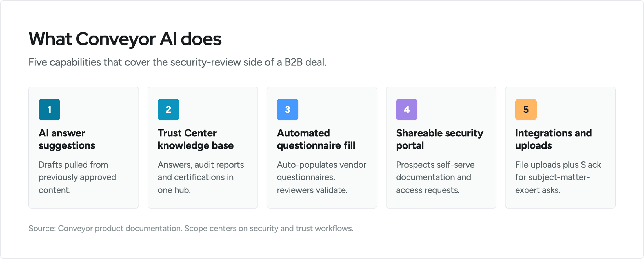Select the 'Integrations and uploads' heading

[x=554, y=139]
